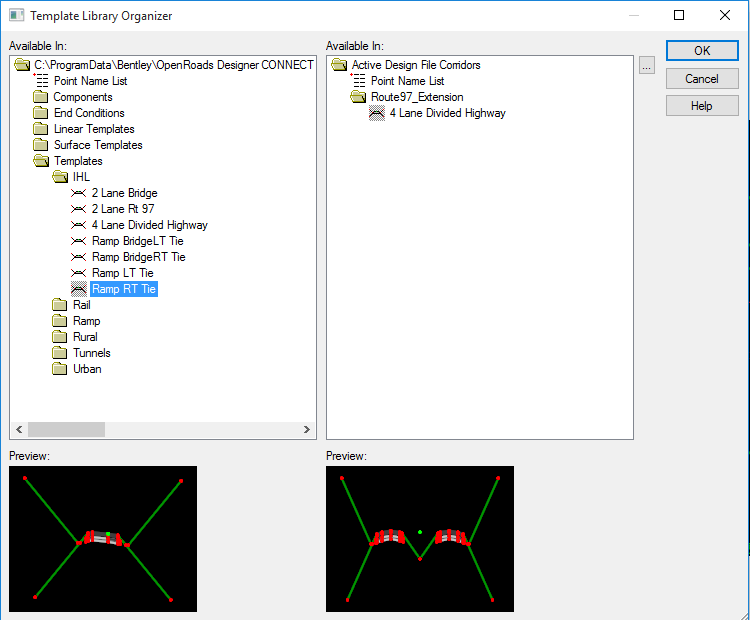Select Surface Templates folder label
This screenshot has height=620, width=750.
[98, 145]
